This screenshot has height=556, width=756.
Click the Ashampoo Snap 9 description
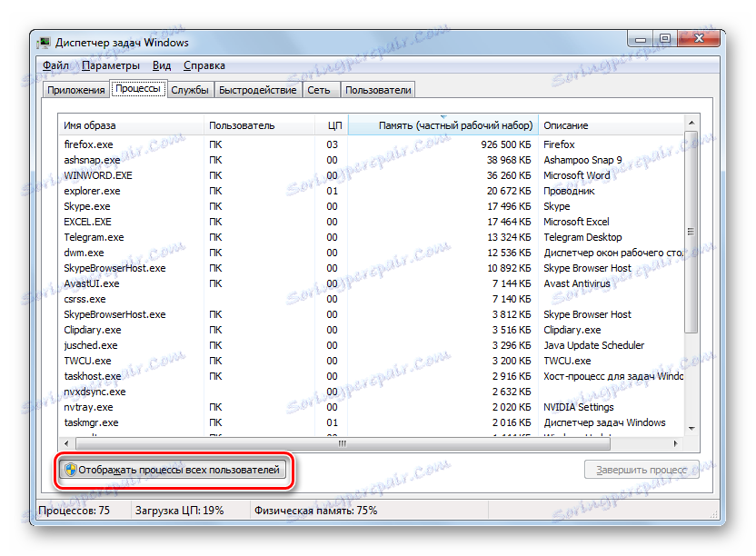582,160
